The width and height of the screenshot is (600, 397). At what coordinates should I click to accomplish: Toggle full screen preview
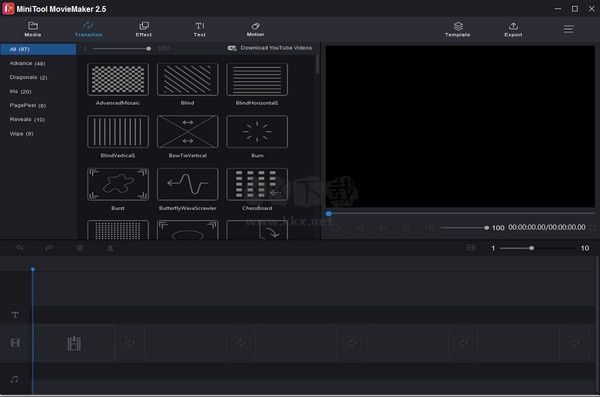click(x=593, y=228)
